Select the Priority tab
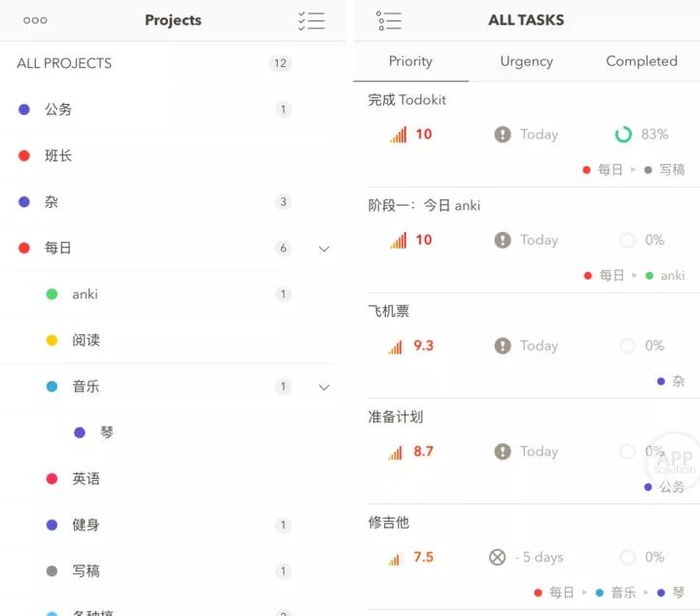 point(410,61)
